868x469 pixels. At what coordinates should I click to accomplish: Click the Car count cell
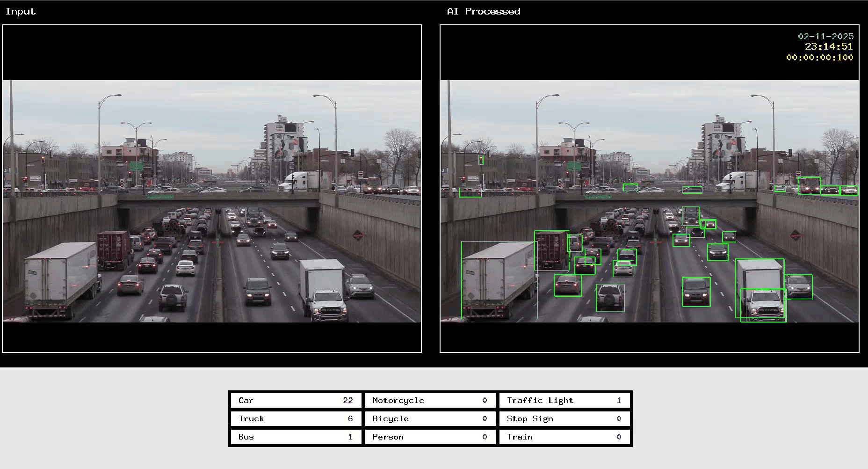296,400
